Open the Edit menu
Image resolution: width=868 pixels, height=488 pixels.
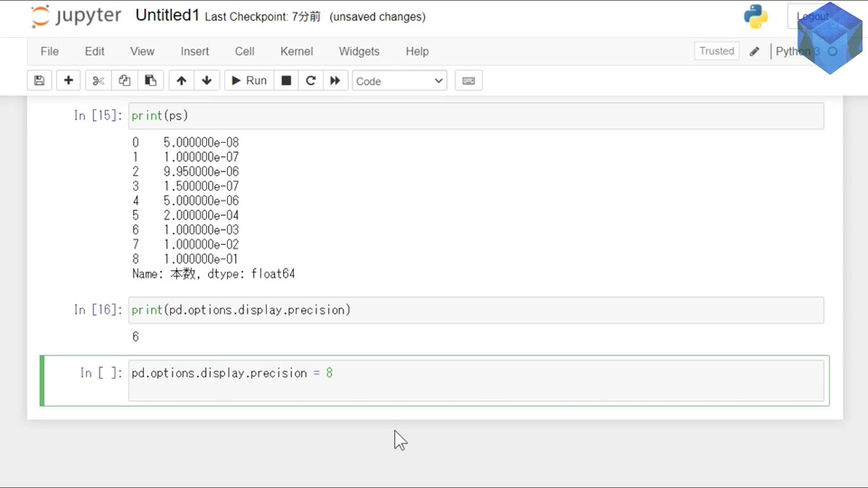click(x=95, y=52)
